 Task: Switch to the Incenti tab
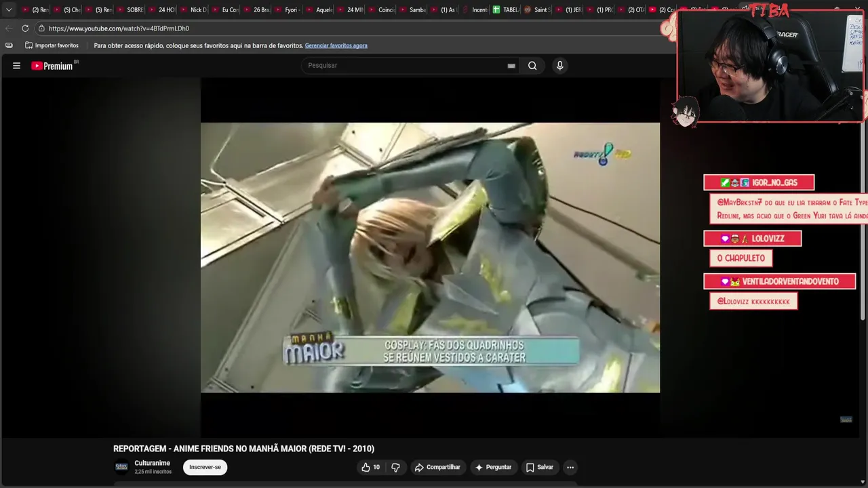(x=475, y=9)
